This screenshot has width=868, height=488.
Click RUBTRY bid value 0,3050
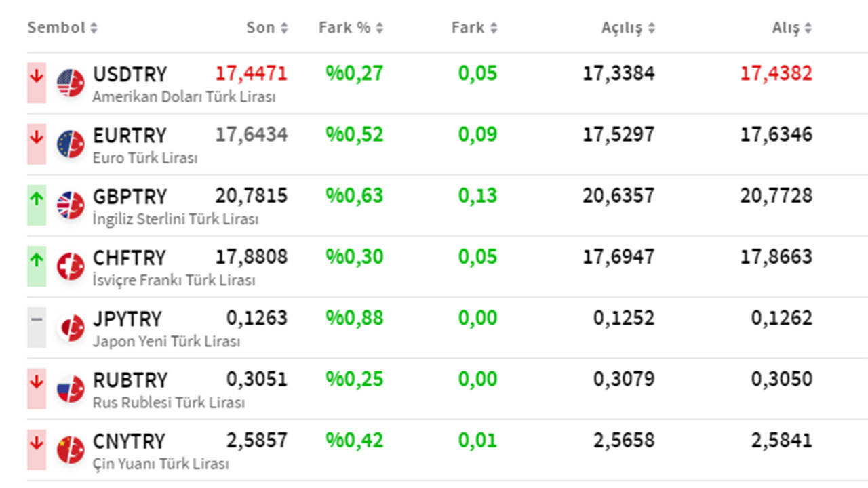tap(782, 379)
